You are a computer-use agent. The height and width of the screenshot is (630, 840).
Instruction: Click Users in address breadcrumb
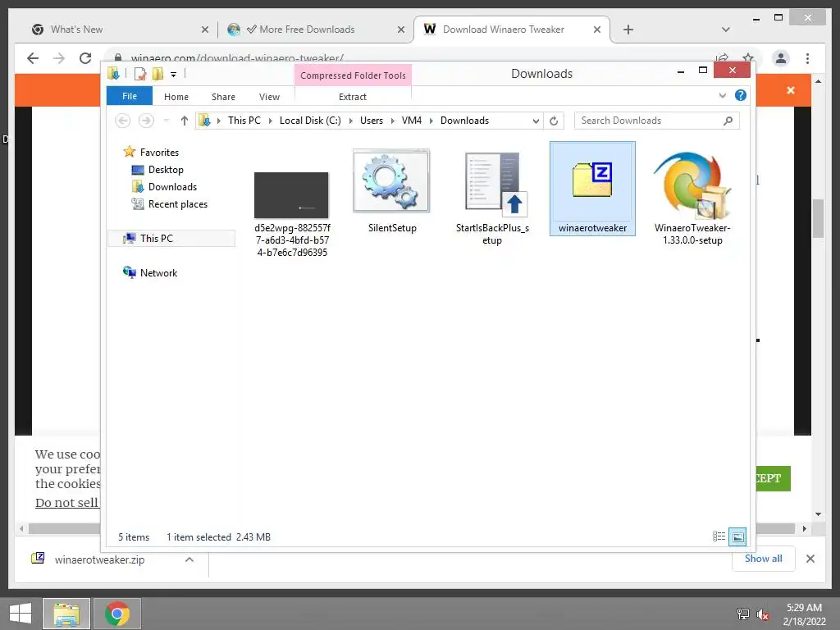[372, 121]
